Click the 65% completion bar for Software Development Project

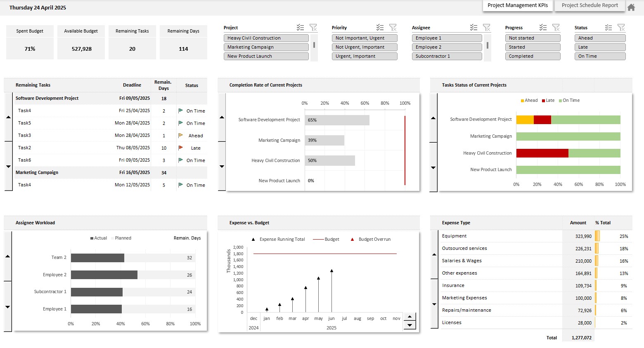click(336, 120)
